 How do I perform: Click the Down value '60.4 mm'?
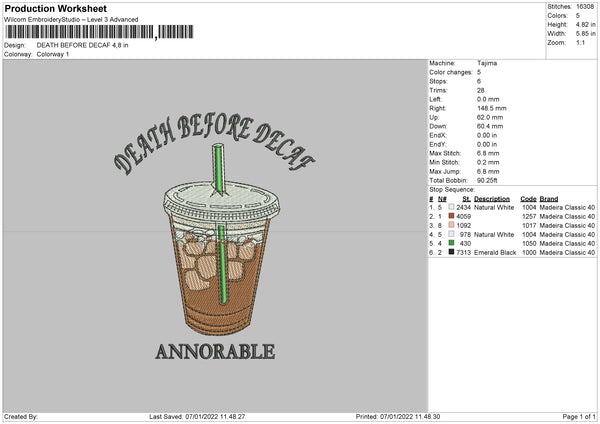coord(490,126)
